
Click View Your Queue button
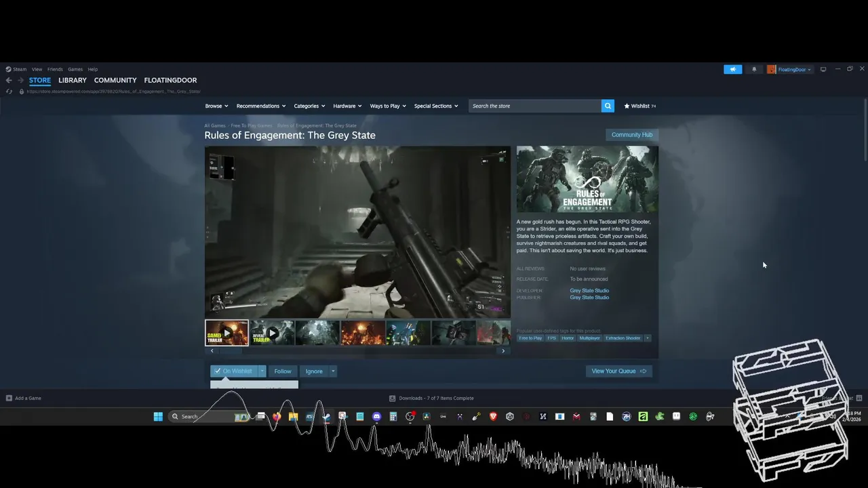point(618,371)
